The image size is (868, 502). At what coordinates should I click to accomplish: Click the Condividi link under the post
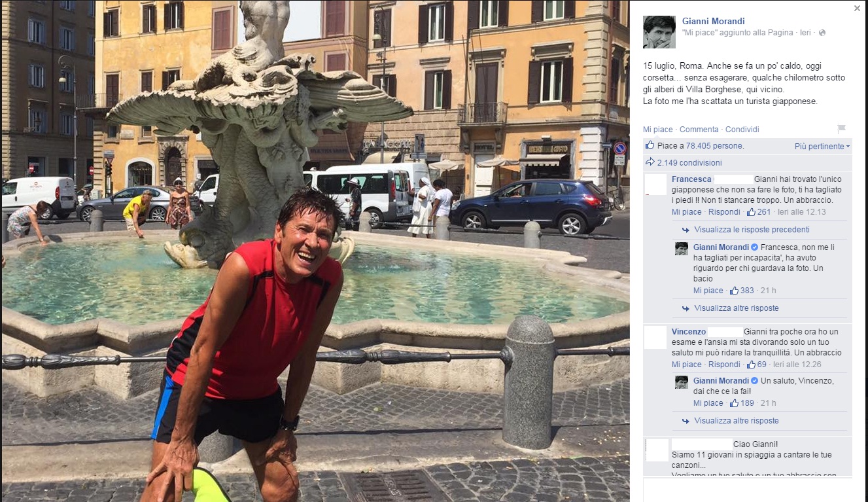pos(742,130)
